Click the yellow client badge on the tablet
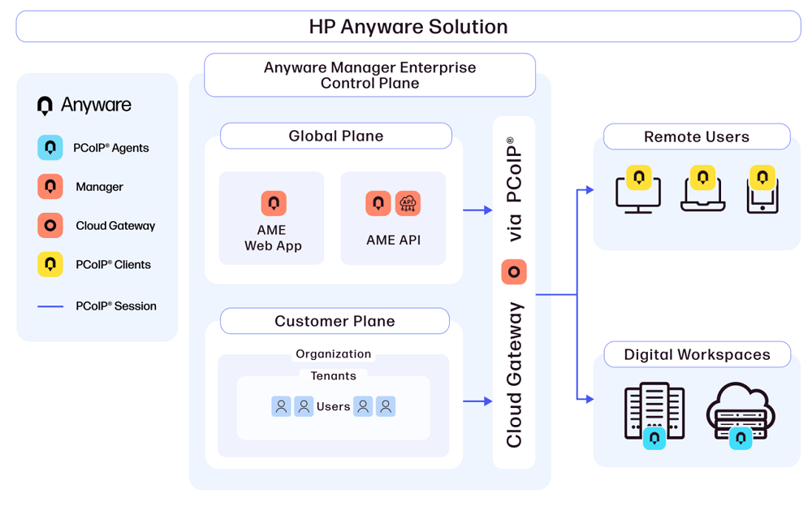The image size is (812, 507). (762, 178)
